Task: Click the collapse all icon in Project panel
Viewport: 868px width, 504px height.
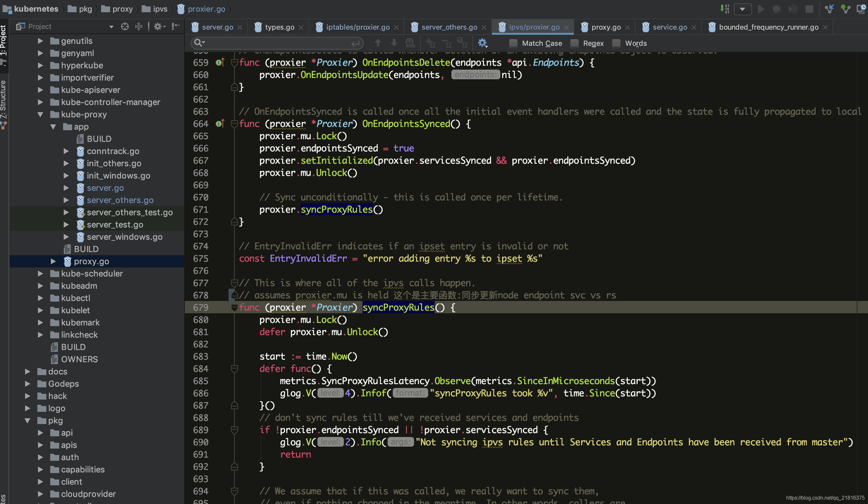Action: pos(138,26)
